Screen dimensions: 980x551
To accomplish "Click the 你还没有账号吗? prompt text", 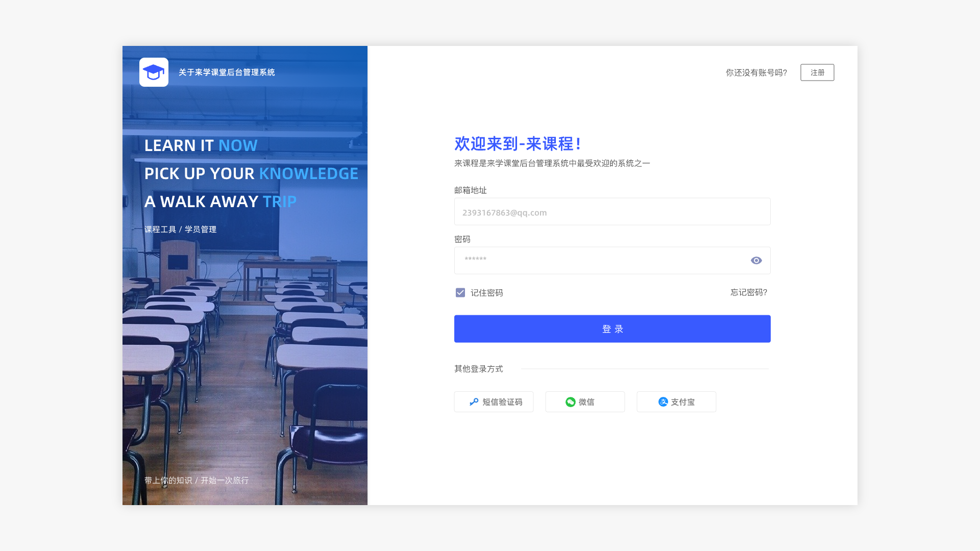I will (756, 73).
